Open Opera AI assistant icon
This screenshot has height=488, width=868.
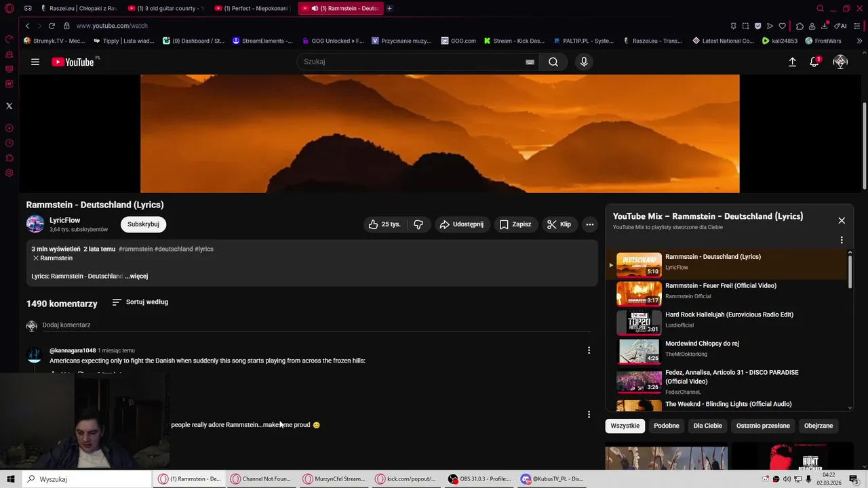point(840,26)
